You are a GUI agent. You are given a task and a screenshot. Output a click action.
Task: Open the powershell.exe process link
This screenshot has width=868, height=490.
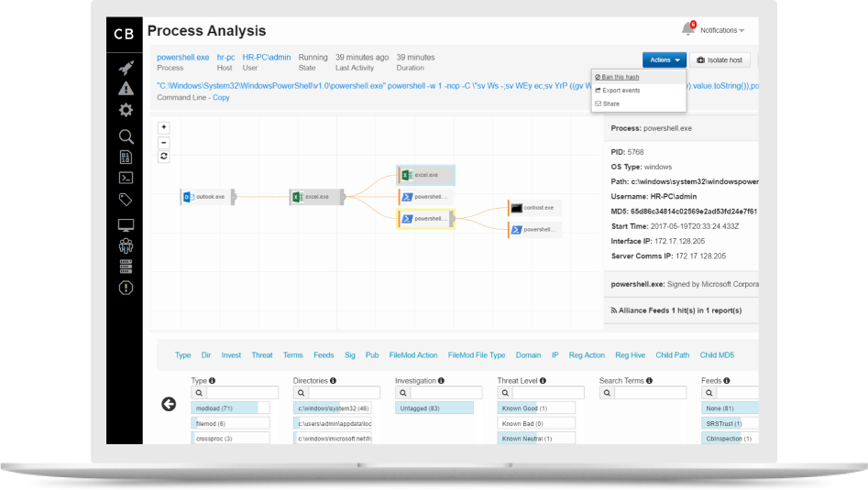click(x=182, y=57)
